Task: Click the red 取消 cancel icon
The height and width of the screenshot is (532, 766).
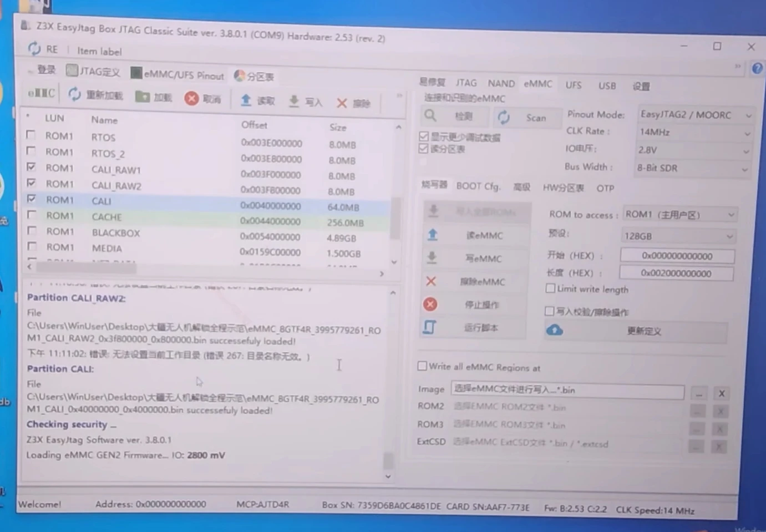Action: [x=191, y=98]
